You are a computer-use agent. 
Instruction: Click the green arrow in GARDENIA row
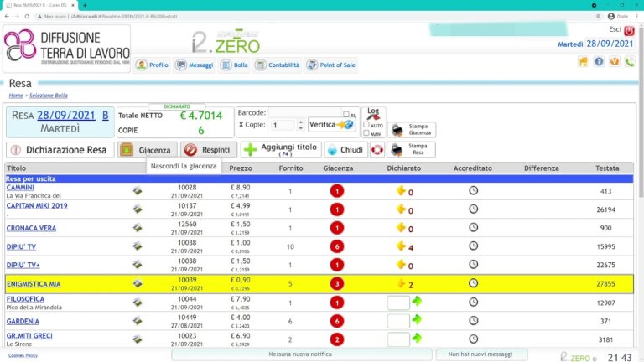click(x=417, y=319)
